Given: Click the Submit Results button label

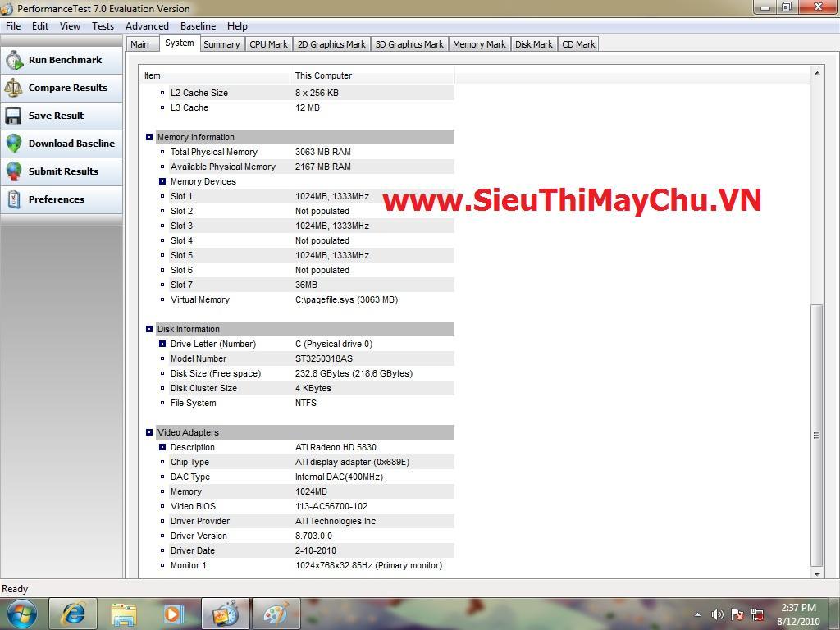Looking at the screenshot, I should tap(64, 171).
